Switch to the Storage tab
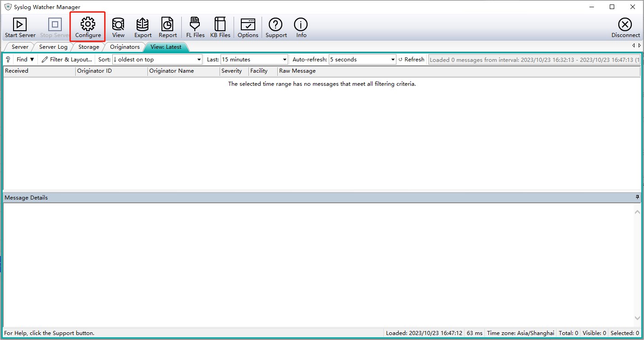Screen dimensions: 644x340 (88, 47)
